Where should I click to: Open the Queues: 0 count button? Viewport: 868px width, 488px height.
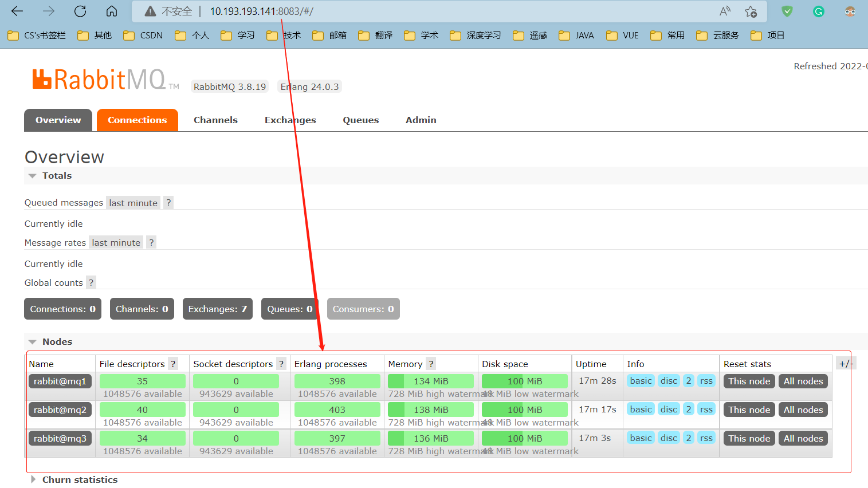coord(290,309)
